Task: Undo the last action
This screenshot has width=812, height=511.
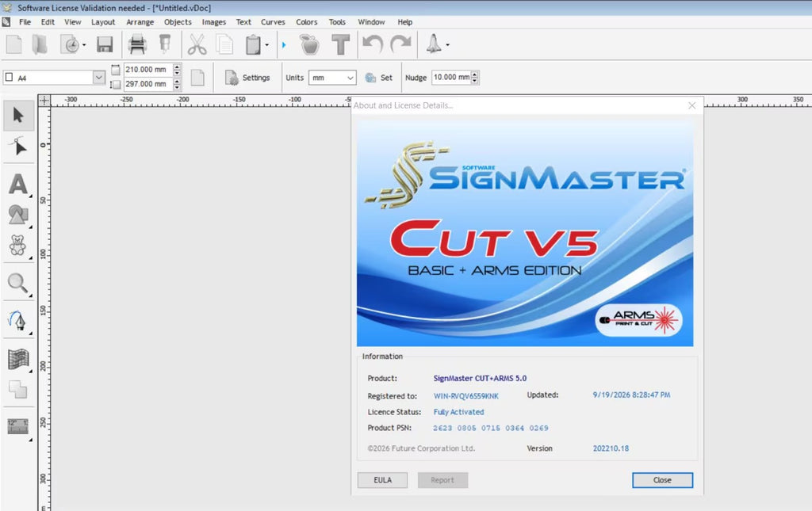Action: point(373,44)
